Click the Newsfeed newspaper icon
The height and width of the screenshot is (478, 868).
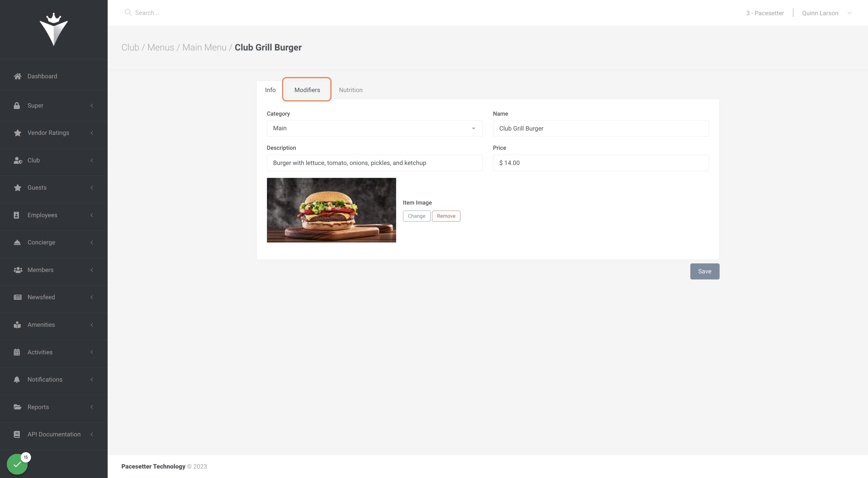point(18,297)
